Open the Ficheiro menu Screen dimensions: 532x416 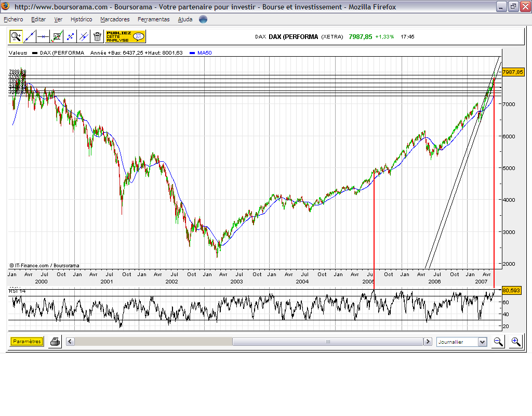[13, 19]
